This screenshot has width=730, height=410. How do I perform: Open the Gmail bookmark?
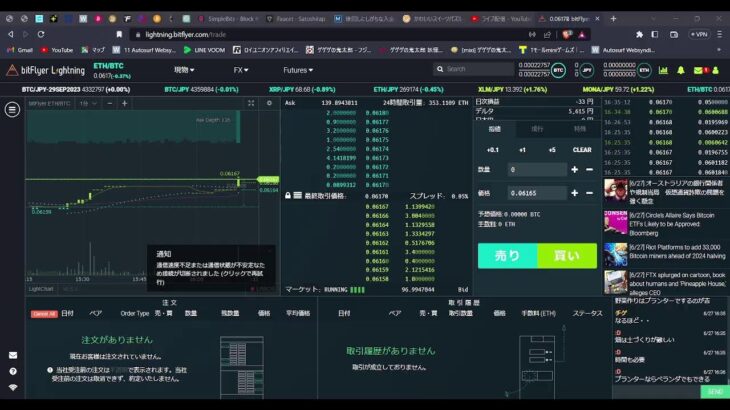point(20,50)
